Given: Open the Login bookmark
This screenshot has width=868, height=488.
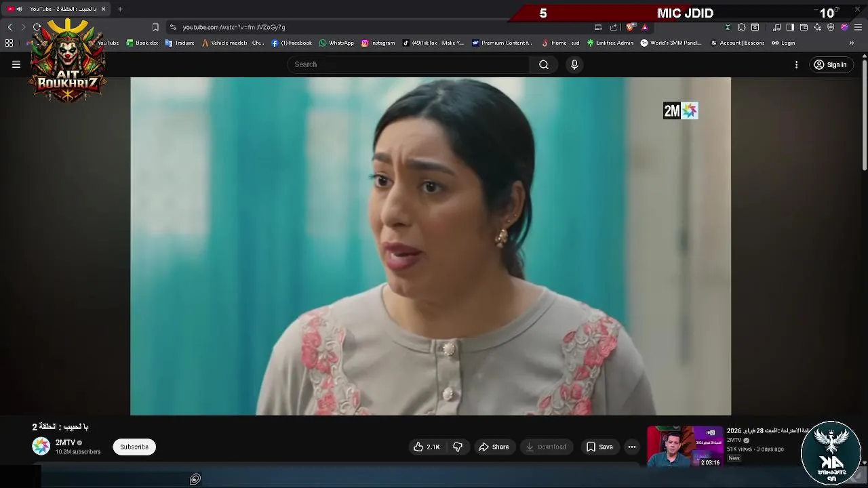Looking at the screenshot, I should click(x=783, y=43).
